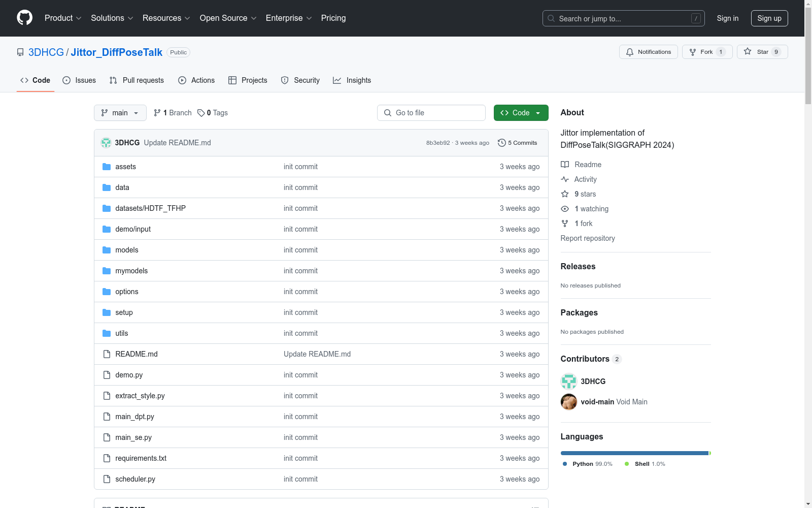Click the scheduler.py file icon

point(107,479)
